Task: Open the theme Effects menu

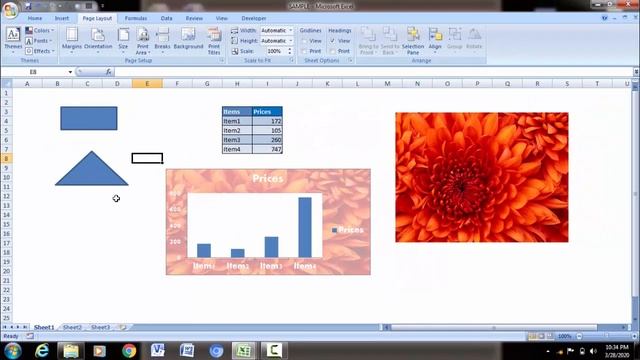Action: (x=40, y=51)
